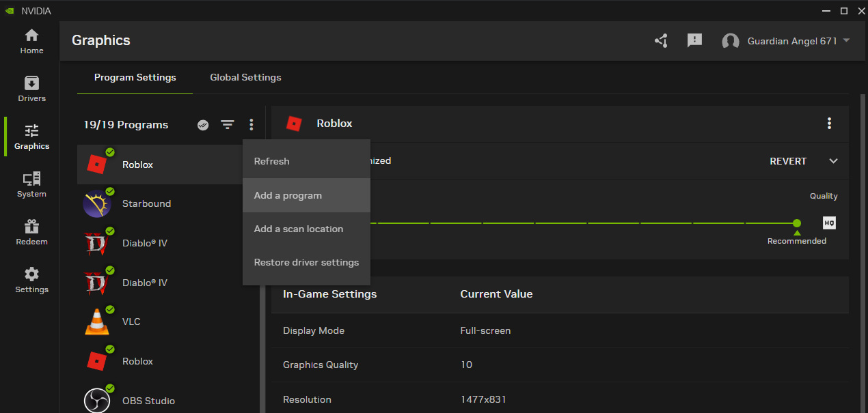The width and height of the screenshot is (868, 413).
Task: Click the vertical scrollbar on right edge
Action: (862, 253)
